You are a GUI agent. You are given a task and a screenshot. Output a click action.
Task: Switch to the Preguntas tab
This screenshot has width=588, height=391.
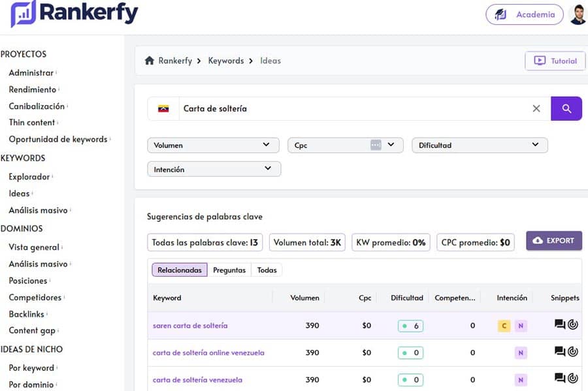coord(229,270)
